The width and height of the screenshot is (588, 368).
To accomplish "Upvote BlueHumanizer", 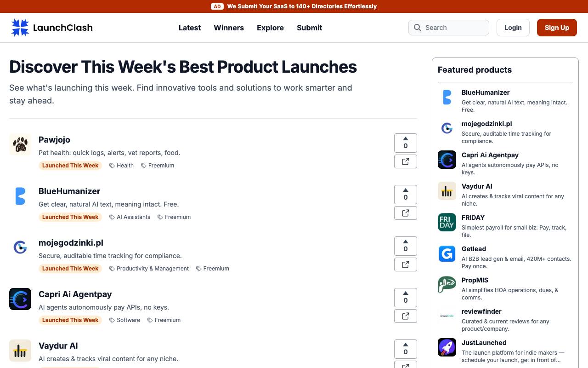I will [406, 194].
